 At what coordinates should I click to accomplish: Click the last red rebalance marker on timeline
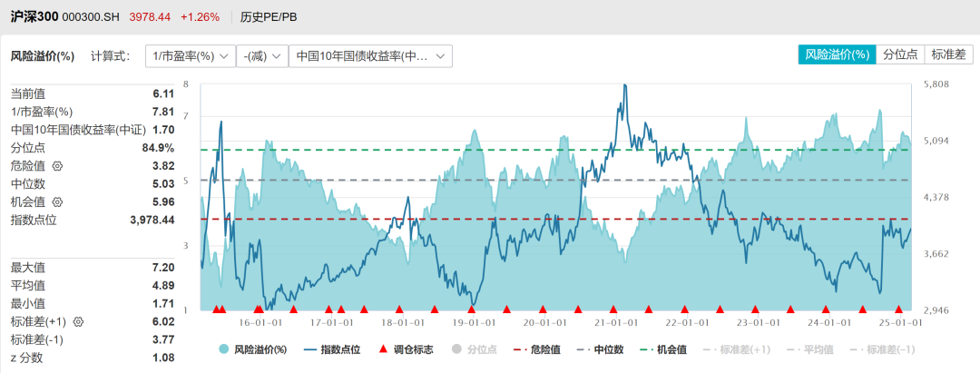pyautogui.click(x=899, y=309)
